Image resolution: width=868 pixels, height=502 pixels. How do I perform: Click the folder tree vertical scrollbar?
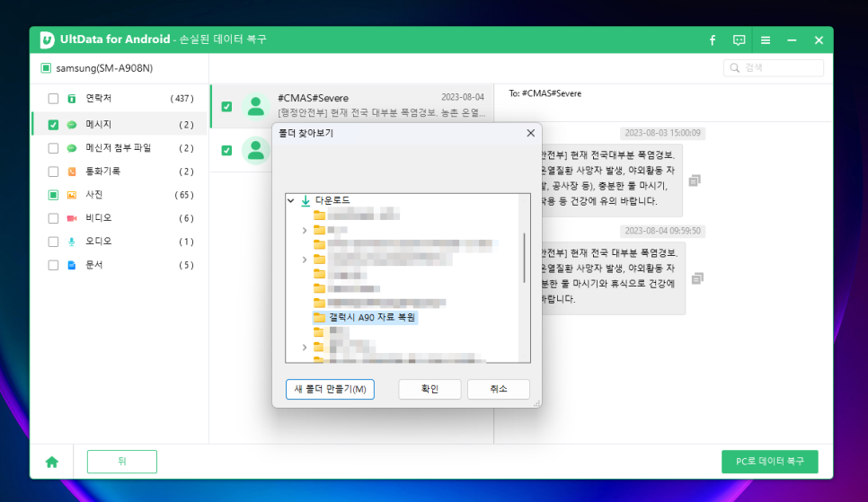click(524, 258)
